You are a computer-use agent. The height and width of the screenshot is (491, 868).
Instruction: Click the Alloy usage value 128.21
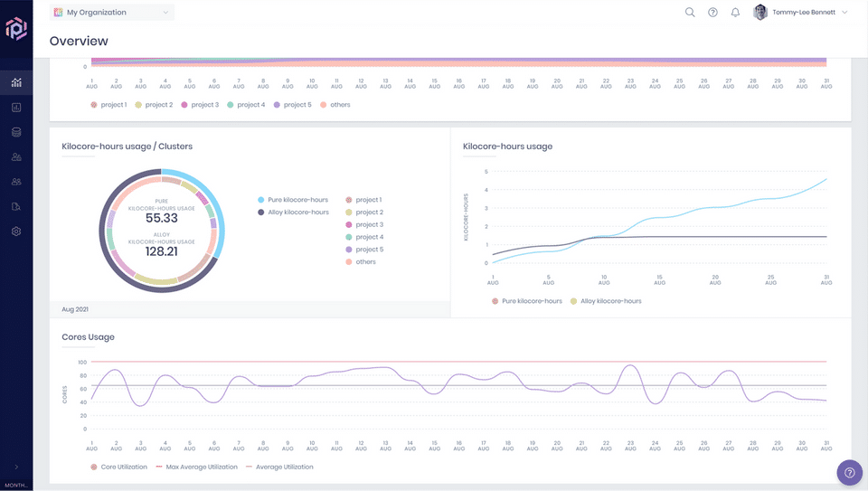(x=162, y=251)
